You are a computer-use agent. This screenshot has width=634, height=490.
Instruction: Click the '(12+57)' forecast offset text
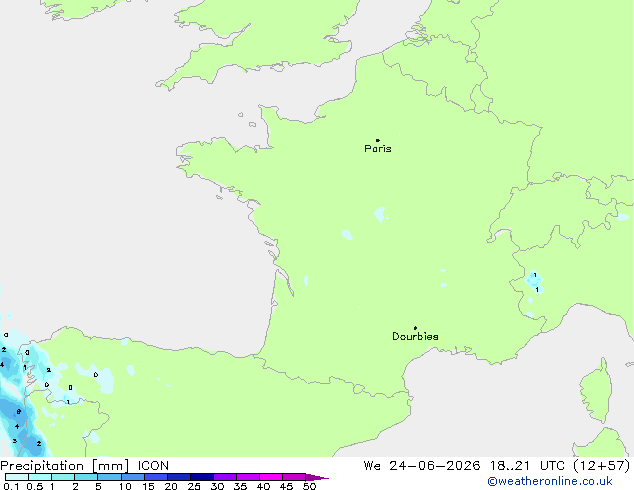pyautogui.click(x=602, y=466)
